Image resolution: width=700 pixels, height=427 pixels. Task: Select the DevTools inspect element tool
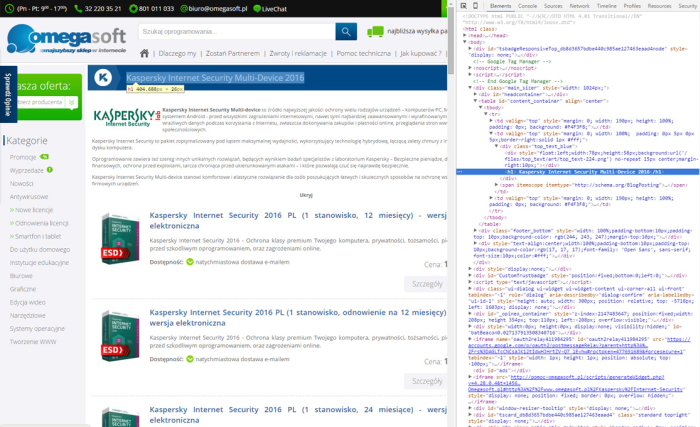pyautogui.click(x=465, y=6)
